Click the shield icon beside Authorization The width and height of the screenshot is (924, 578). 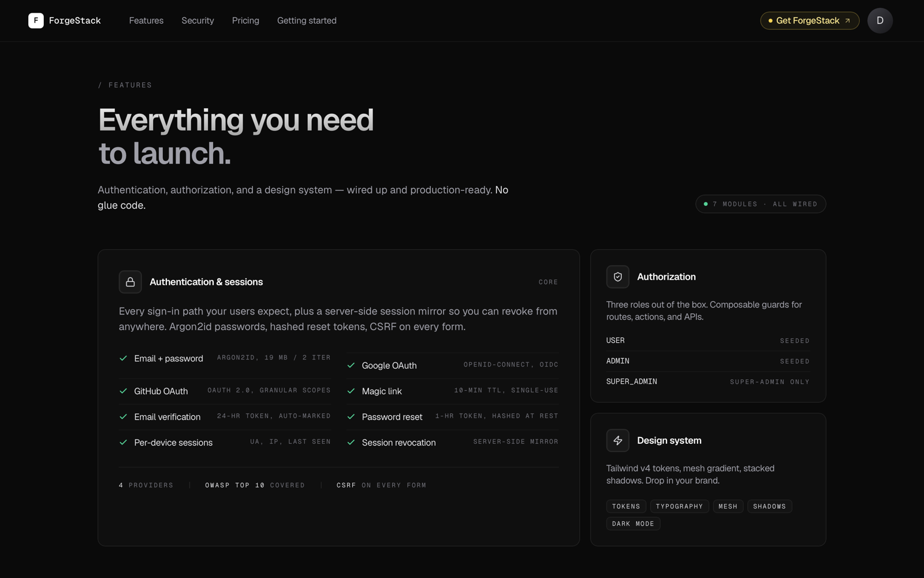(x=618, y=277)
